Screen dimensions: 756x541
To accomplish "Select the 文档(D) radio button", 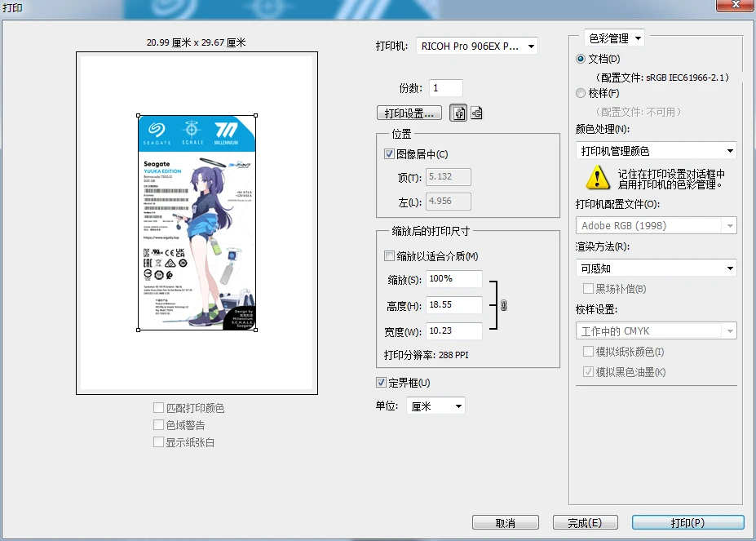I will [581, 59].
